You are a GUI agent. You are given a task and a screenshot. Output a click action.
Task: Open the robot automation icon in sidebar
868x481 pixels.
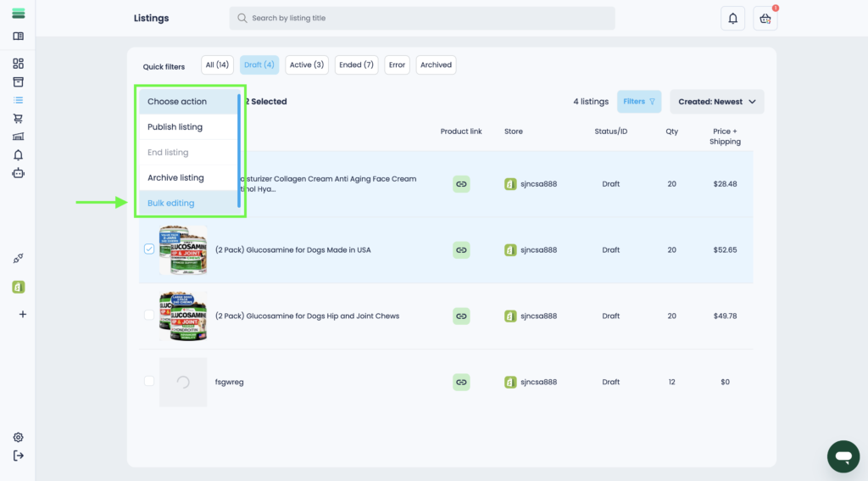coord(19,173)
